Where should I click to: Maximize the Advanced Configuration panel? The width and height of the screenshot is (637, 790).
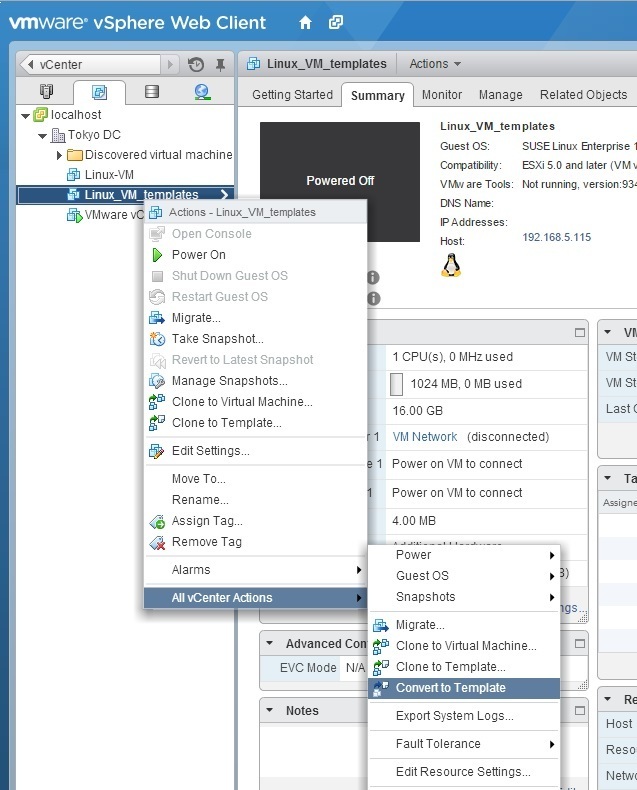click(580, 643)
